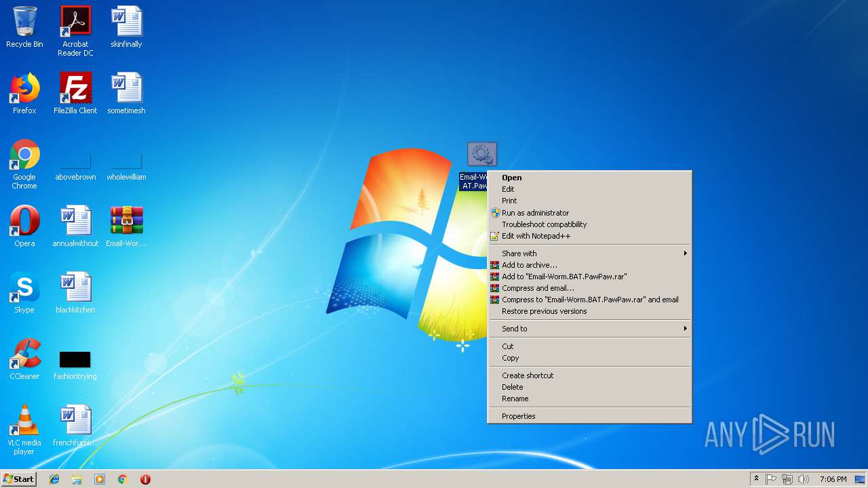The height and width of the screenshot is (488, 868).
Task: Click the 7:06 PM taskbar clock
Action: (x=833, y=479)
